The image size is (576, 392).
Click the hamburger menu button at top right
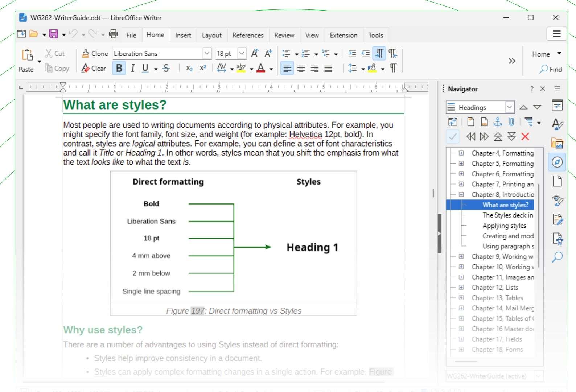pyautogui.click(x=557, y=34)
